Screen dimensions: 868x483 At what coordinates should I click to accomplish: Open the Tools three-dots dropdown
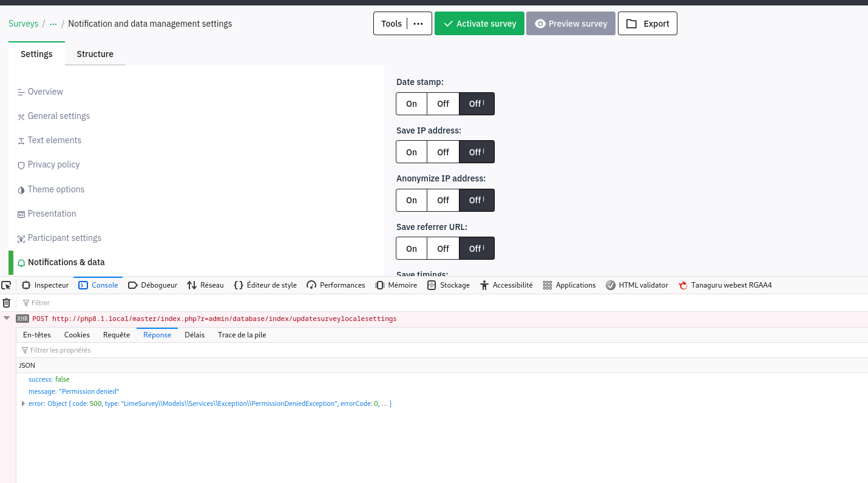[418, 24]
